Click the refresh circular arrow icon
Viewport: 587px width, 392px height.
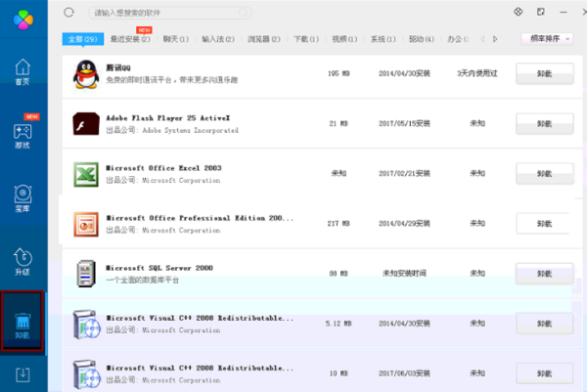click(x=68, y=13)
